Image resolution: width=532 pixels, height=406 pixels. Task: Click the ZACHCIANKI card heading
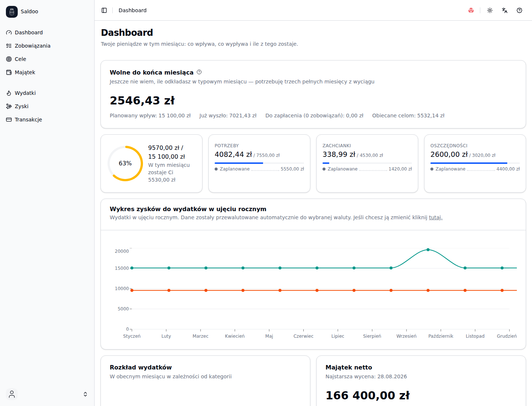[337, 146]
